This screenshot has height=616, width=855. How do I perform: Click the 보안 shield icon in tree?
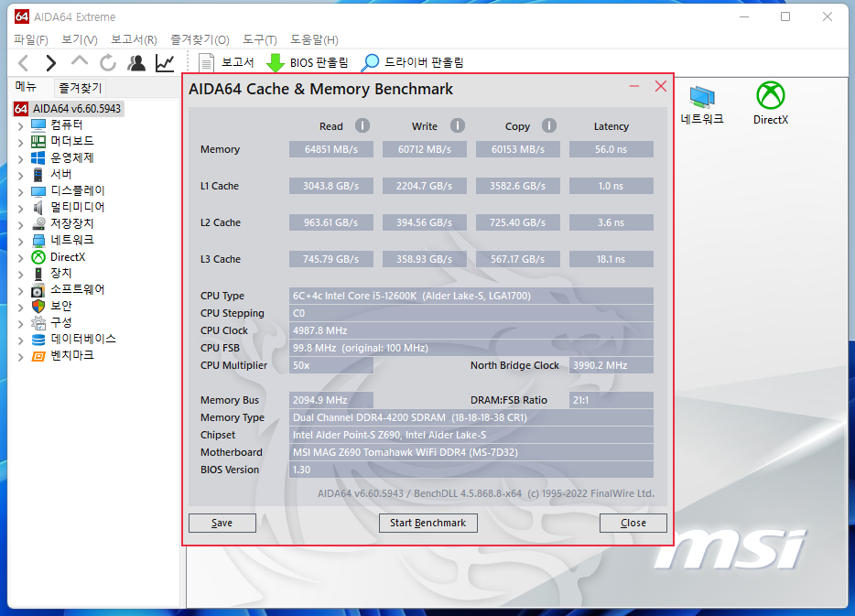[x=38, y=307]
